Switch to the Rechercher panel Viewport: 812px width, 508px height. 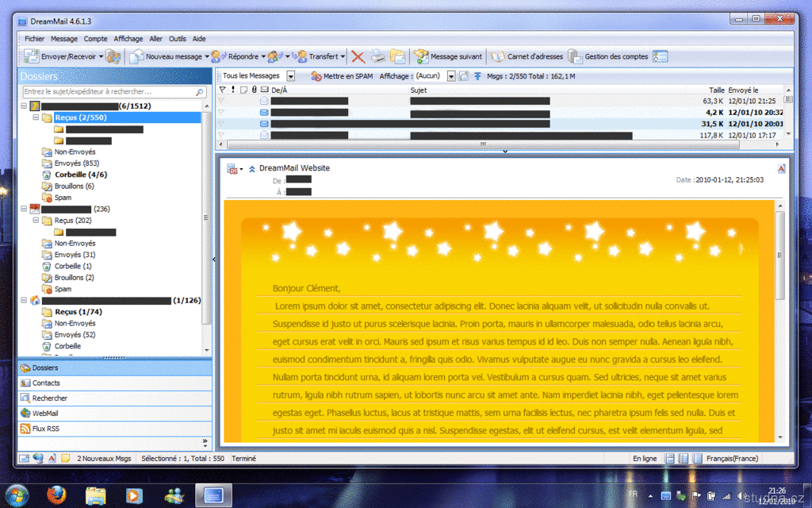114,398
